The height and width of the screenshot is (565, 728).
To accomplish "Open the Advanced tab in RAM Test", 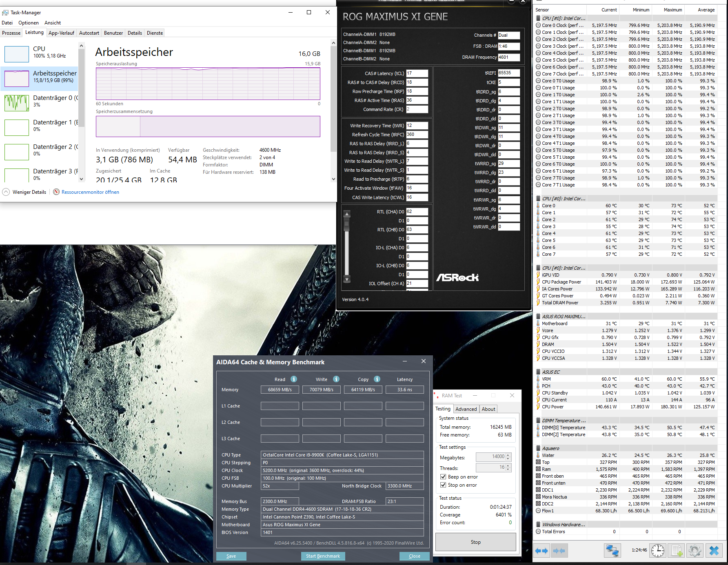I will [466, 409].
